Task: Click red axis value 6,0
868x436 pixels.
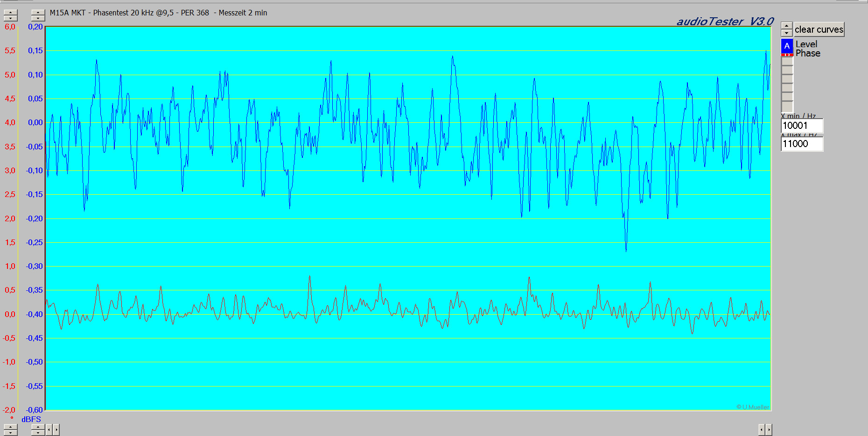Action: [10, 27]
